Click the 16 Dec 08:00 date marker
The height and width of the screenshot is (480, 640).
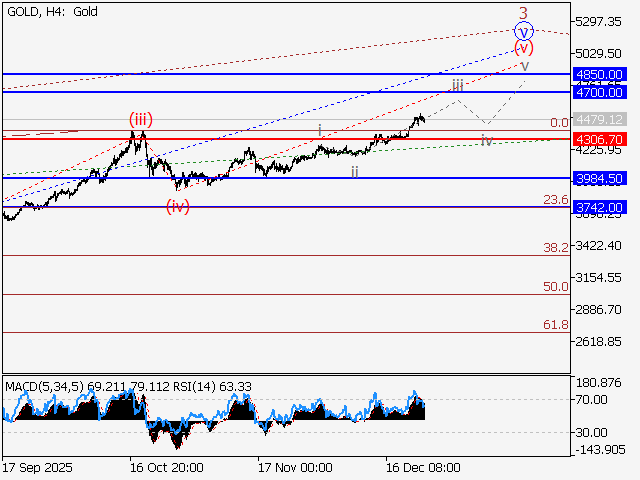(x=424, y=467)
